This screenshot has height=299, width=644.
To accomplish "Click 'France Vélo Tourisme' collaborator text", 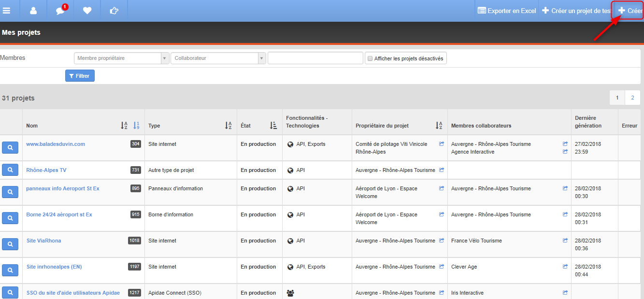I will coord(476,241).
